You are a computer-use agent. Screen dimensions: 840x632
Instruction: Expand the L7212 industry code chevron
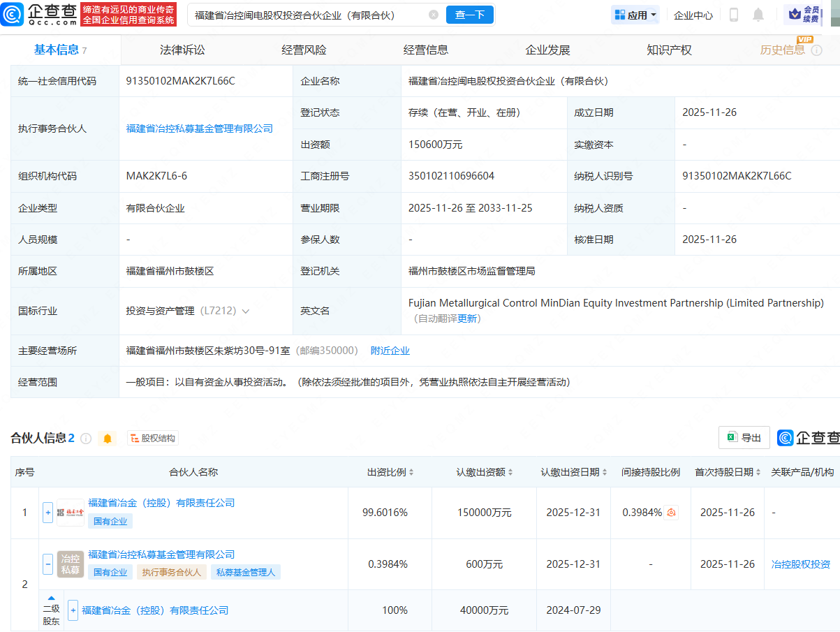click(246, 310)
